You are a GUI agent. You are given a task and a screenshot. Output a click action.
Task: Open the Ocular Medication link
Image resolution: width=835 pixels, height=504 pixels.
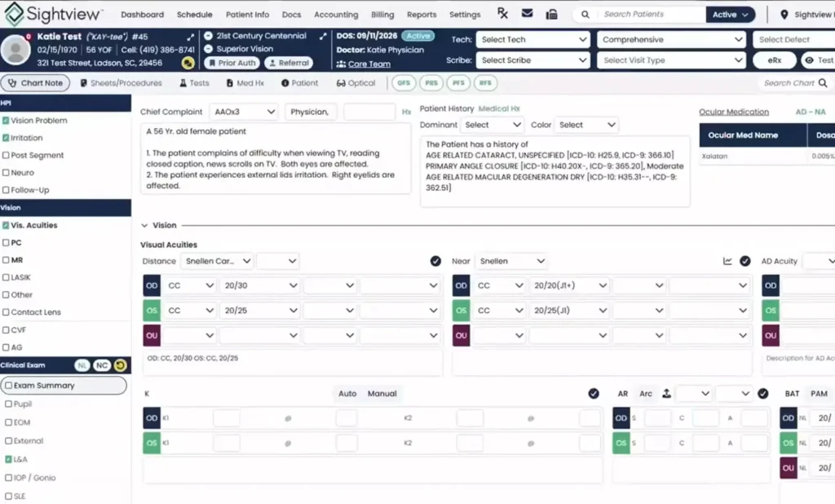734,112
